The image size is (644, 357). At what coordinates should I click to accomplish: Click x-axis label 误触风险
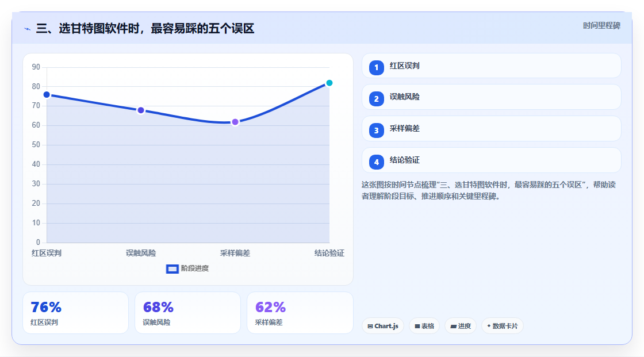coord(141,253)
